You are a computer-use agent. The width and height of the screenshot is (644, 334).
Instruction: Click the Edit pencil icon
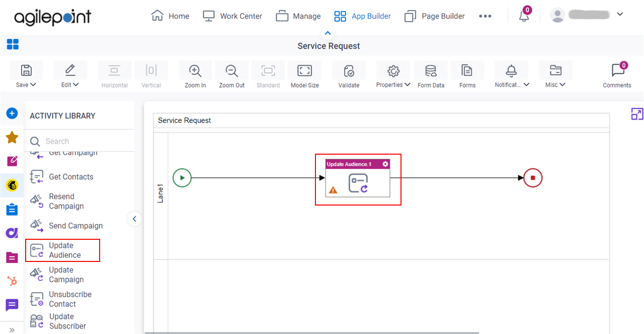click(x=70, y=71)
